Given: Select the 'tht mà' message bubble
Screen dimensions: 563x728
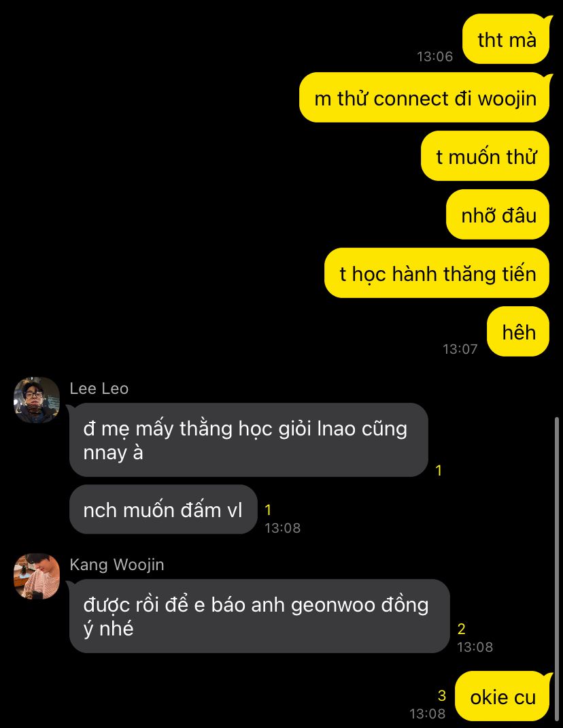Looking at the screenshot, I should (507, 39).
